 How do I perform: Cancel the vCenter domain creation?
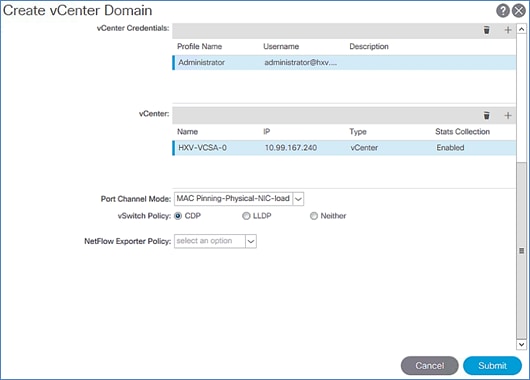tap(430, 366)
